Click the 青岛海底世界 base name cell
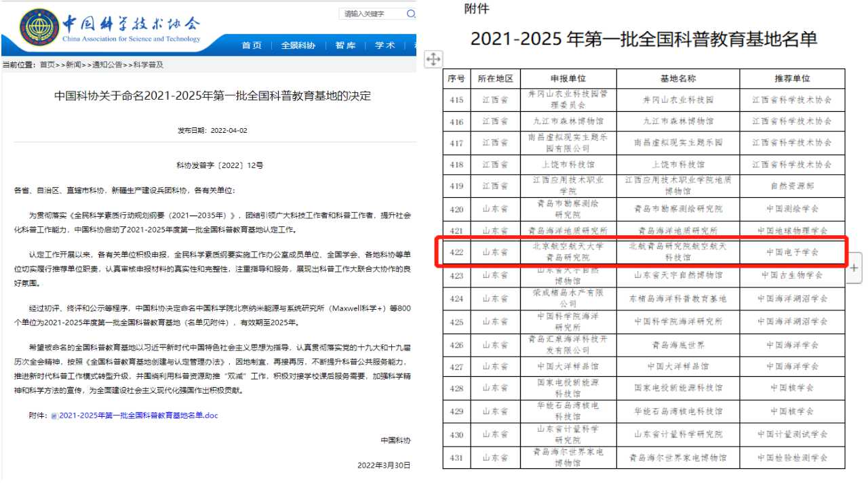Screen dimensions: 868x488 click(x=677, y=344)
